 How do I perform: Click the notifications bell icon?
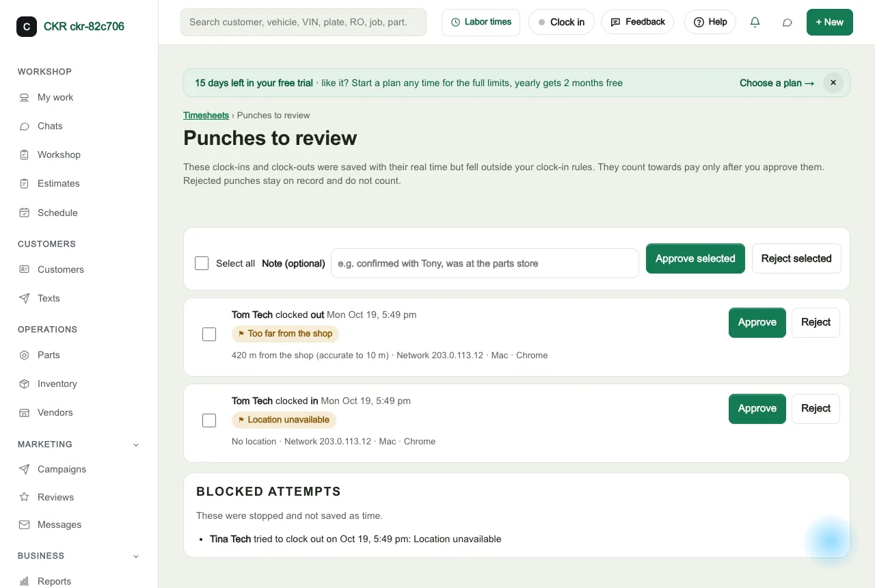[755, 22]
